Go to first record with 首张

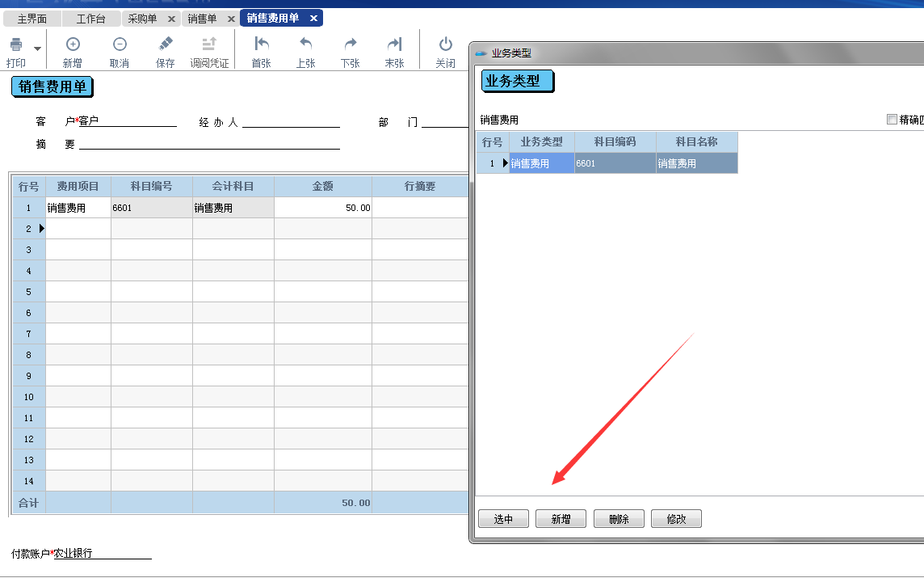(x=262, y=45)
